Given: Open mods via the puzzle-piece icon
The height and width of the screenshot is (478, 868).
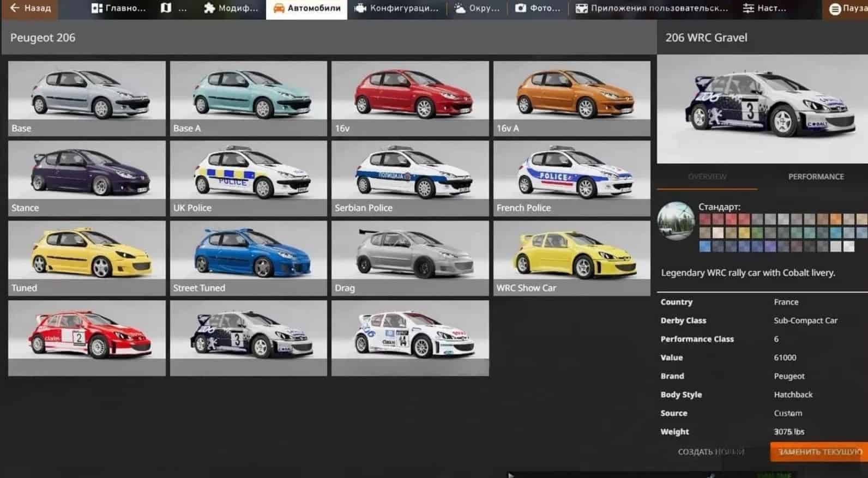Looking at the screenshot, I should click(x=209, y=8).
